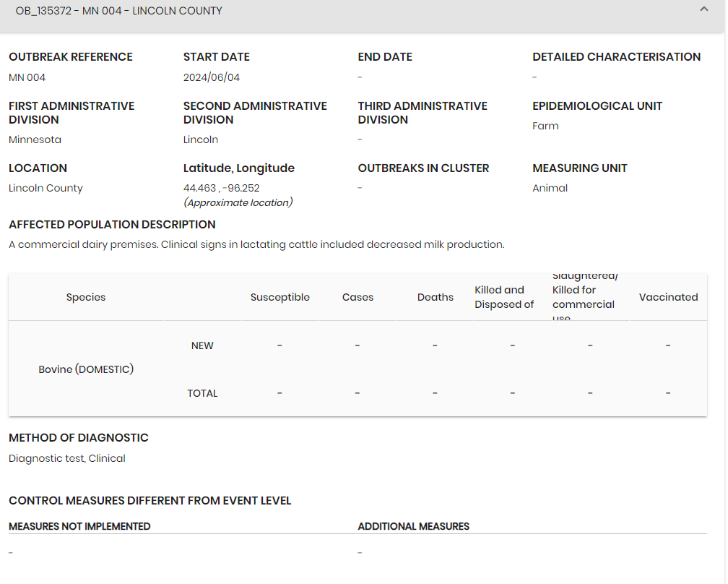
Task: Click the Species column header
Action: click(86, 297)
